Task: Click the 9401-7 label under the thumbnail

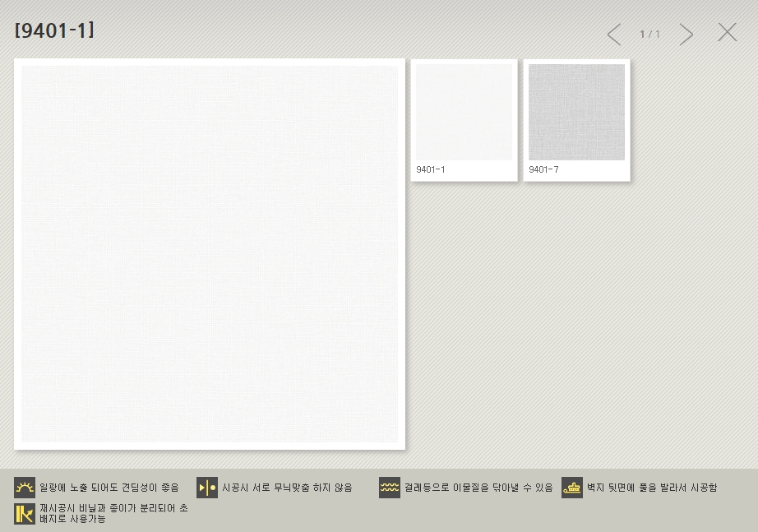Action: (543, 169)
